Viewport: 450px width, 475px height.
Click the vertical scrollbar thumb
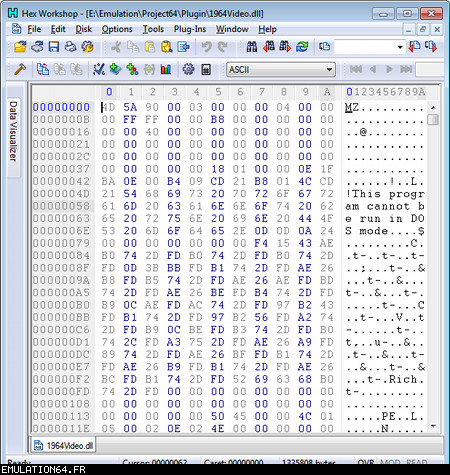[433, 119]
